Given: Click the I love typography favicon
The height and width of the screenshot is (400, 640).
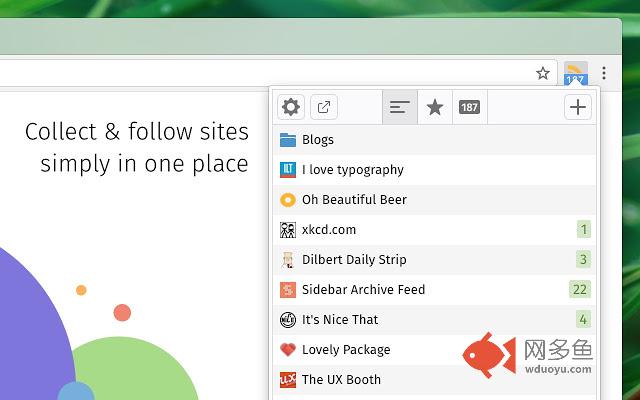Looking at the screenshot, I should 288,170.
